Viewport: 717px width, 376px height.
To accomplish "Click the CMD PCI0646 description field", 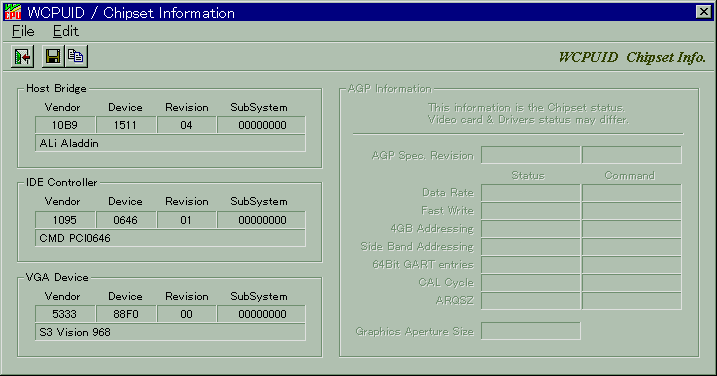I will (x=170, y=238).
